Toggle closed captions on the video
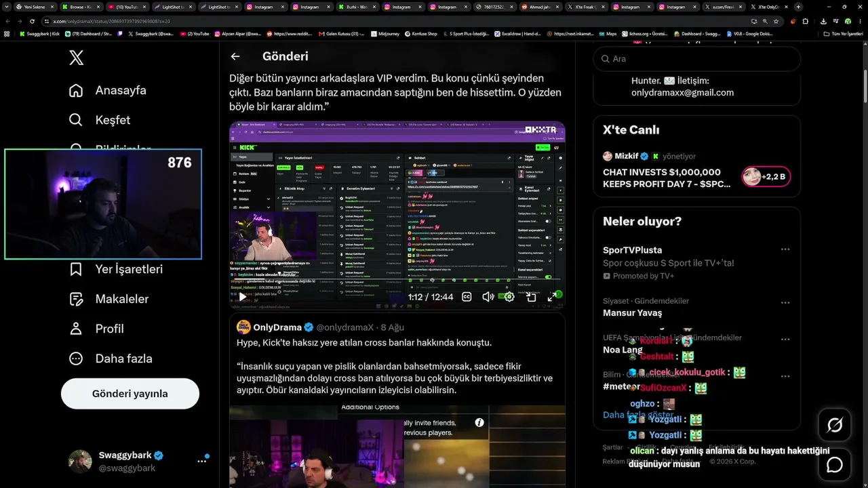The image size is (868, 488). [467, 297]
